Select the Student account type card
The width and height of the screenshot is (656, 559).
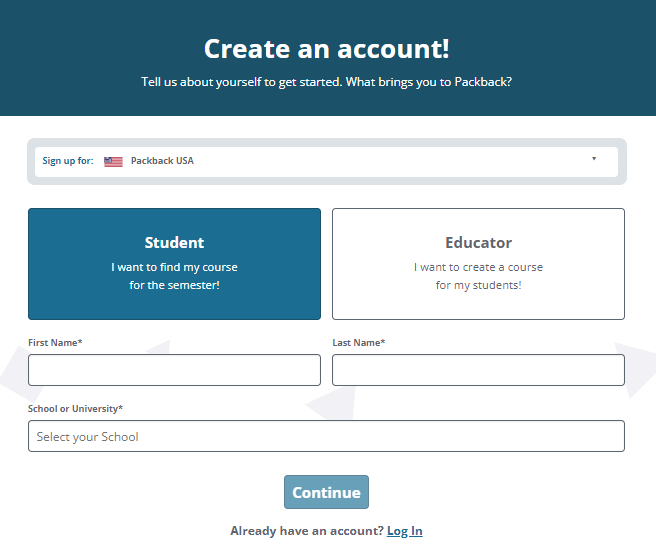pyautogui.click(x=174, y=264)
